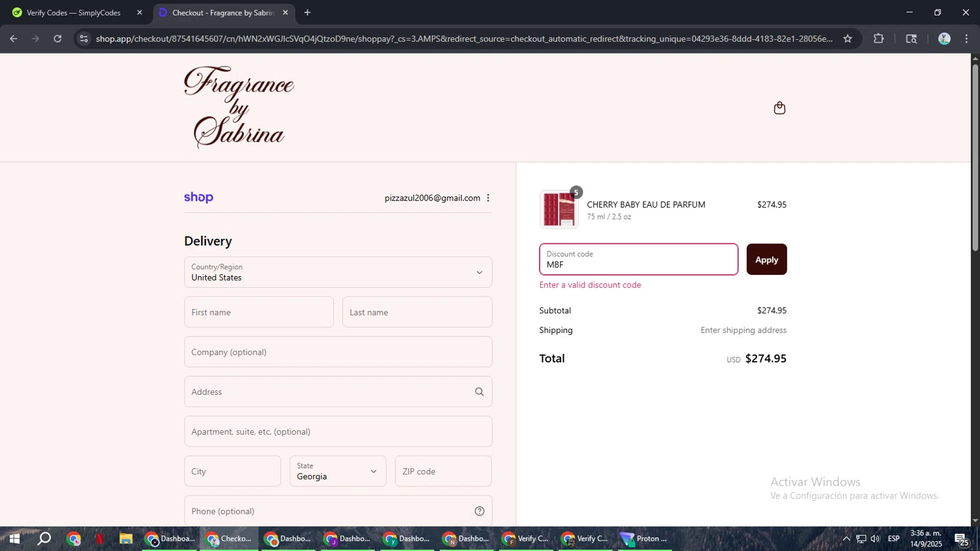980x551 pixels.
Task: Click the Cherry Baby perfume thumbnail
Action: 559,210
